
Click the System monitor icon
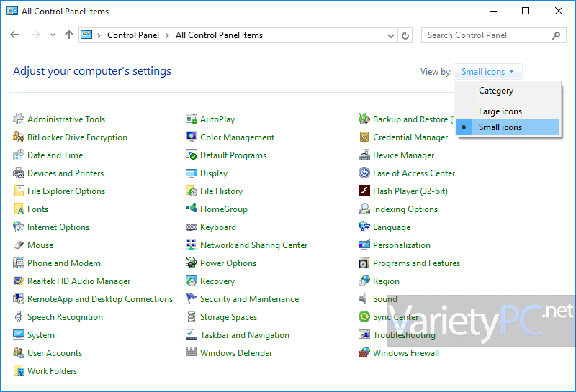pyautogui.click(x=19, y=334)
